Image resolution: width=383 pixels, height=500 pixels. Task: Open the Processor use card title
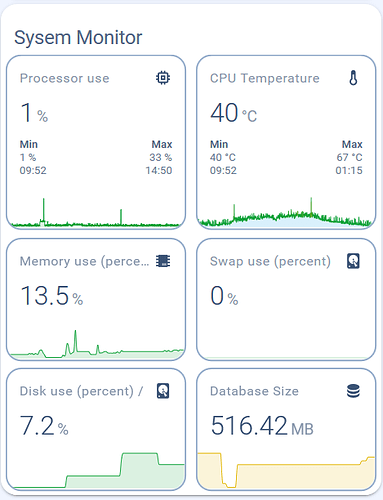pyautogui.click(x=65, y=78)
